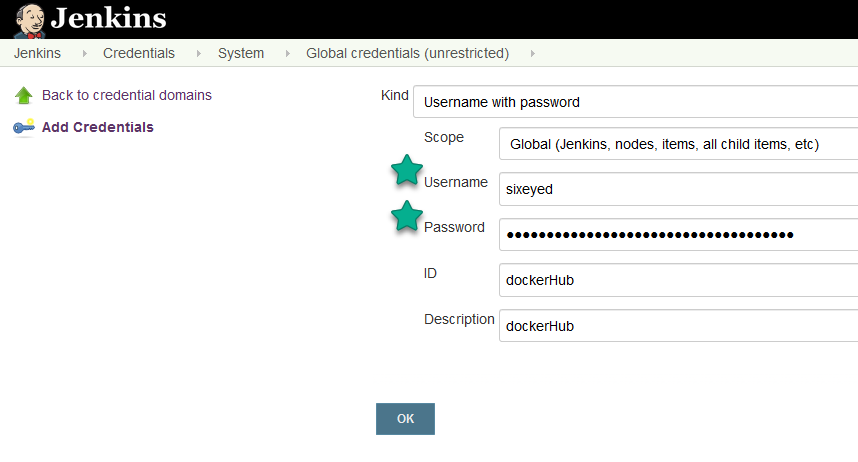858x462 pixels.
Task: Open the Scope dropdown showing Global
Action: [x=678, y=144]
